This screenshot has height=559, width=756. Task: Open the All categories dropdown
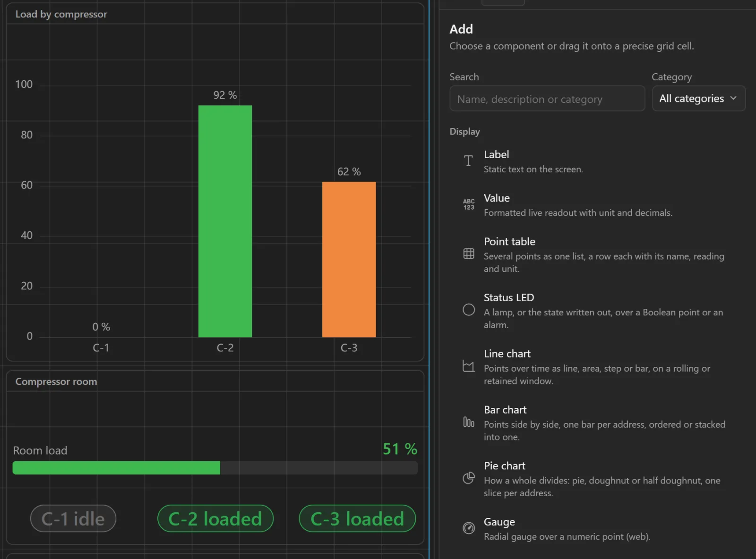[698, 99]
